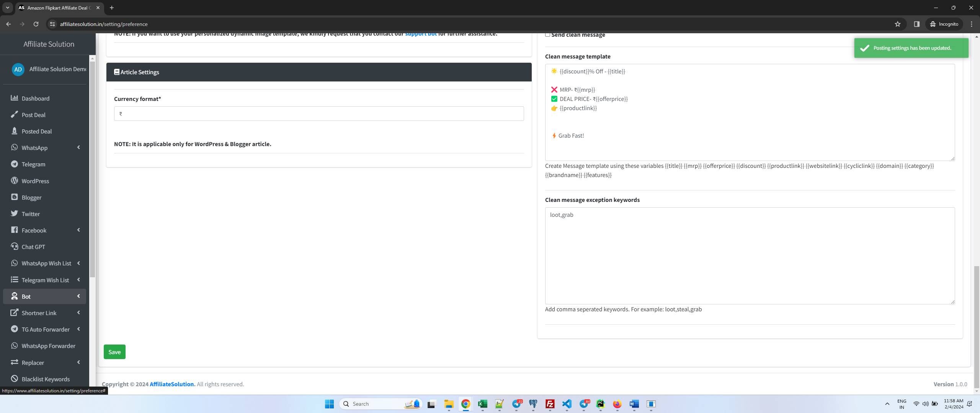Click the Chat GPT sidebar icon
980x413 pixels.
(x=14, y=246)
